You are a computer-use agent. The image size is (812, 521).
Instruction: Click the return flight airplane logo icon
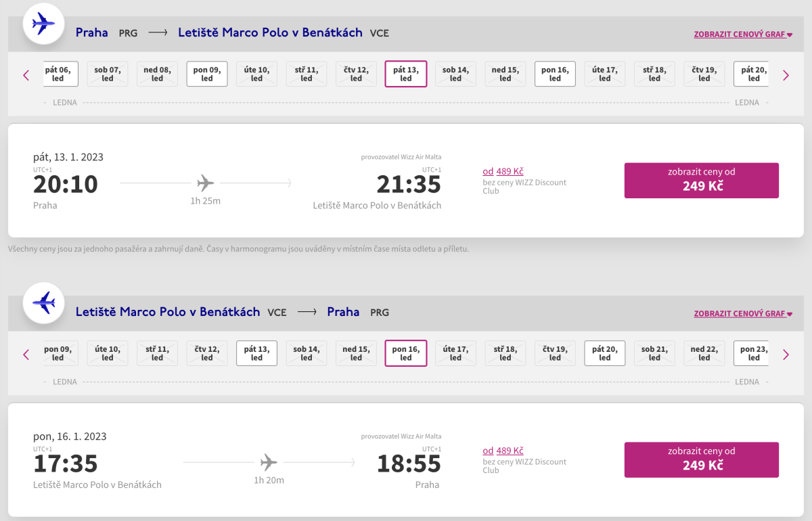tap(43, 302)
